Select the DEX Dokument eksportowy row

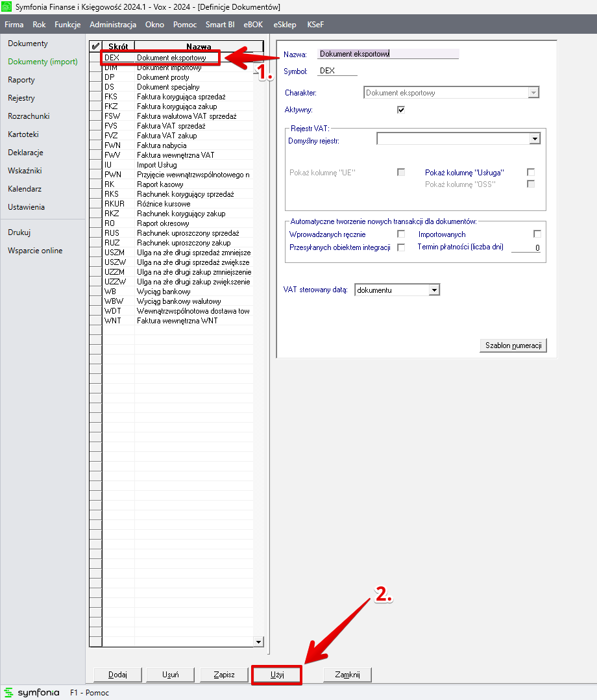[178, 58]
